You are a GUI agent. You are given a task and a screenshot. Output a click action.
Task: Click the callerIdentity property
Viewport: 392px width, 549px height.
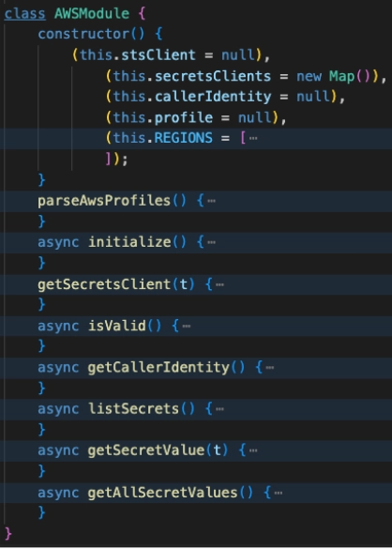tap(213, 97)
